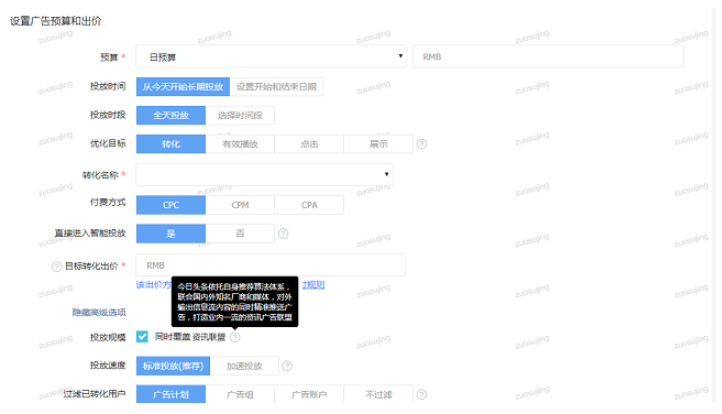The width and height of the screenshot is (722, 414).
Task: Select 加速投放 delivery speed
Action: click(x=243, y=366)
